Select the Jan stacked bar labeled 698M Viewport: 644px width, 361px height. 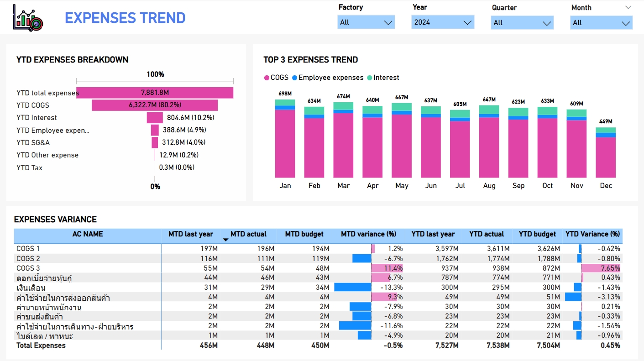pos(285,138)
